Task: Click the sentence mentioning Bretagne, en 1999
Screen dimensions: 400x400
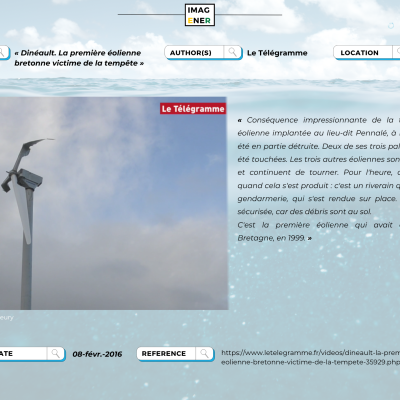Action: [x=319, y=231]
